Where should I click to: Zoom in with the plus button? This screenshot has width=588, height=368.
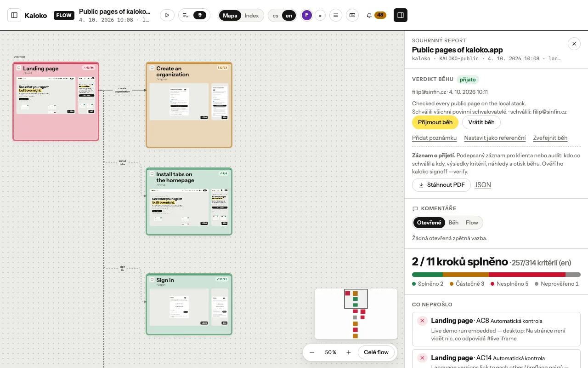(349, 352)
